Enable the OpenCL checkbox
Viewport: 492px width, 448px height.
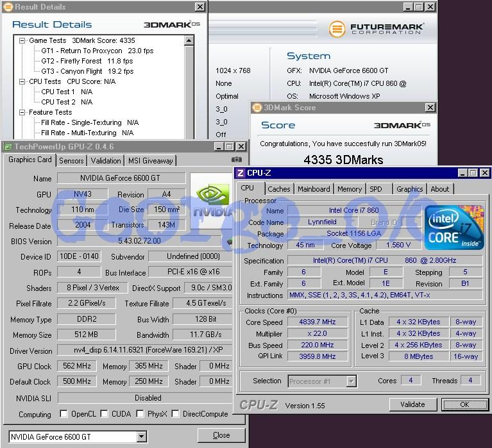(x=64, y=414)
